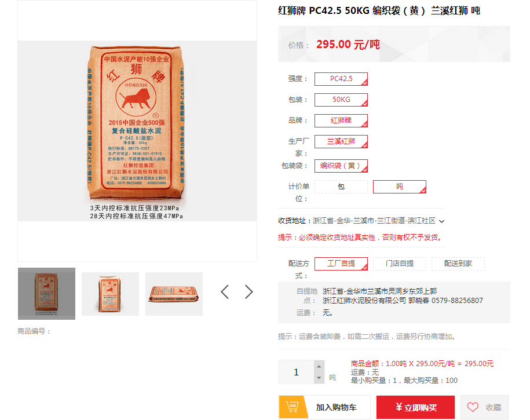The width and height of the screenshot is (530, 420).
Task: Choose 配送到家 delivery method
Action: click(458, 264)
